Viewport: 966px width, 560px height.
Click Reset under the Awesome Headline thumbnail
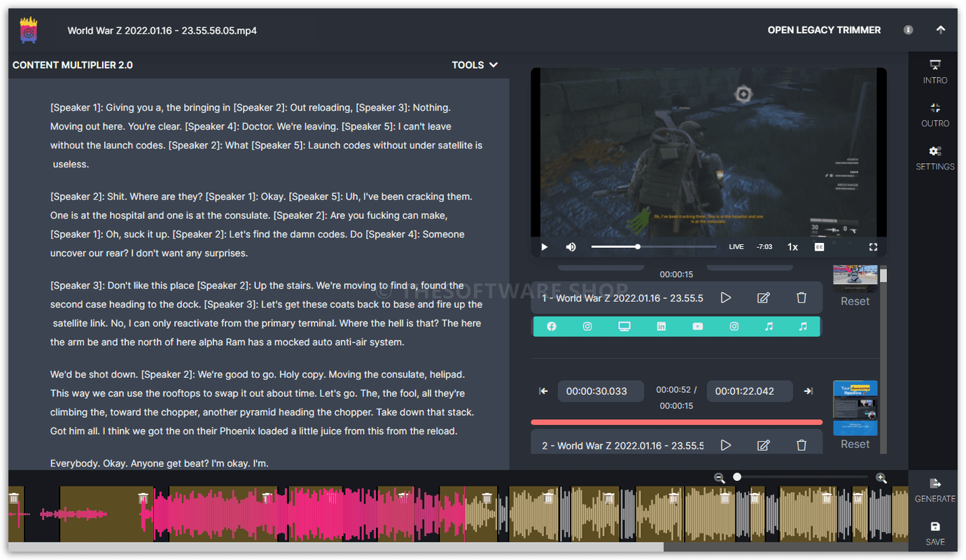[x=855, y=444]
